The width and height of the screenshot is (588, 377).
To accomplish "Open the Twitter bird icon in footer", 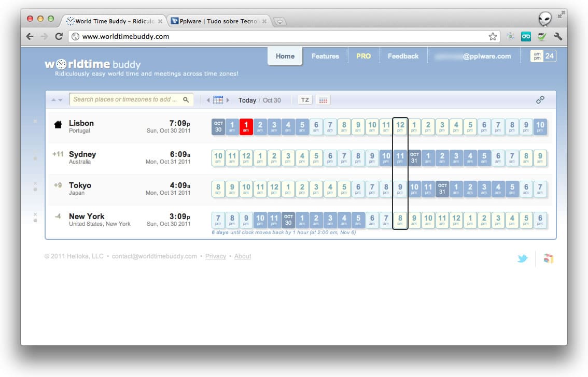I will [522, 258].
